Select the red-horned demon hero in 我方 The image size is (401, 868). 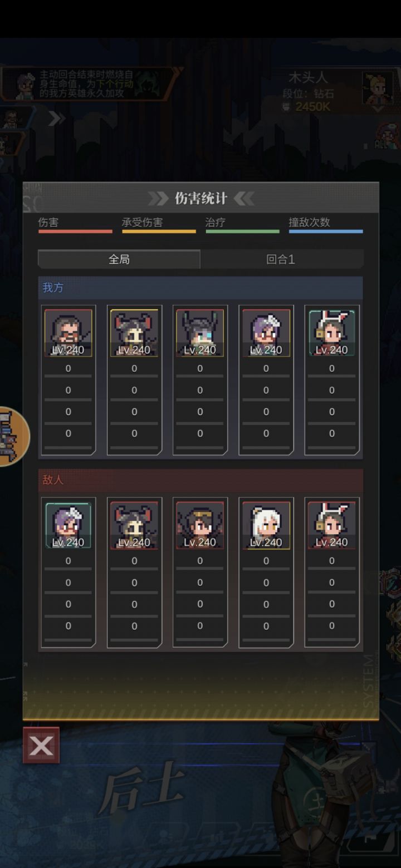[134, 333]
